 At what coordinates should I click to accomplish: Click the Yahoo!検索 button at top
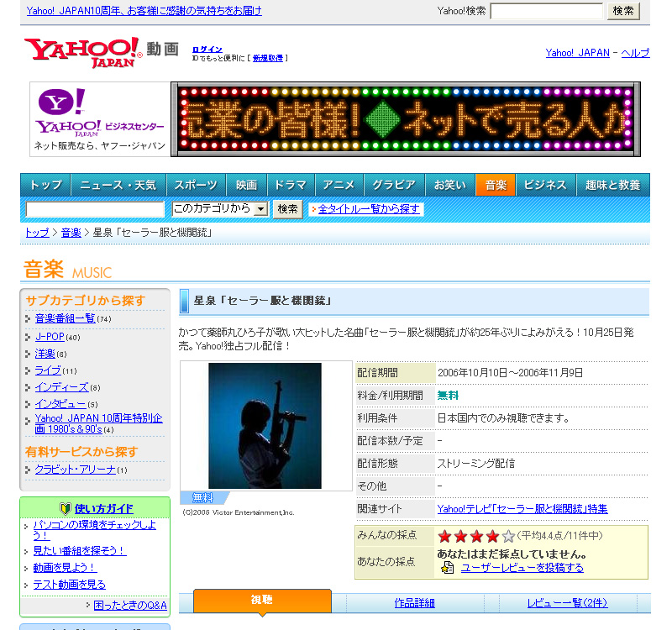[x=623, y=11]
